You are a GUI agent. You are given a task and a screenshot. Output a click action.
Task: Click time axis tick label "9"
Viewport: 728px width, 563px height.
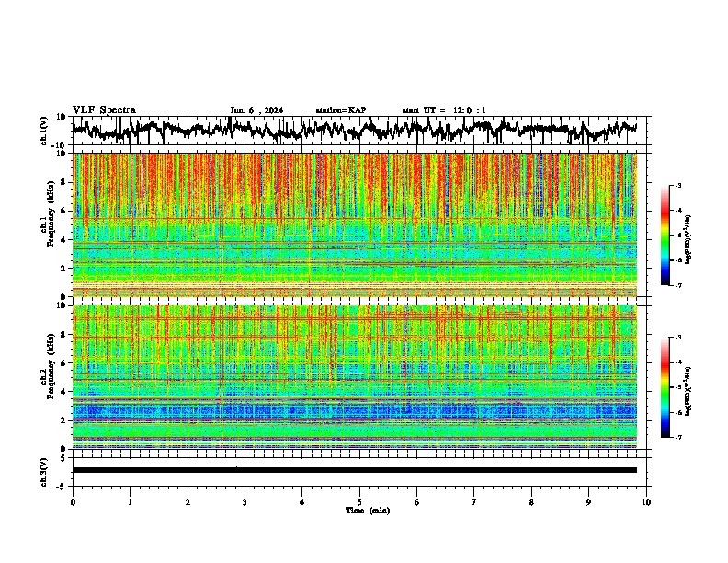[x=588, y=501]
